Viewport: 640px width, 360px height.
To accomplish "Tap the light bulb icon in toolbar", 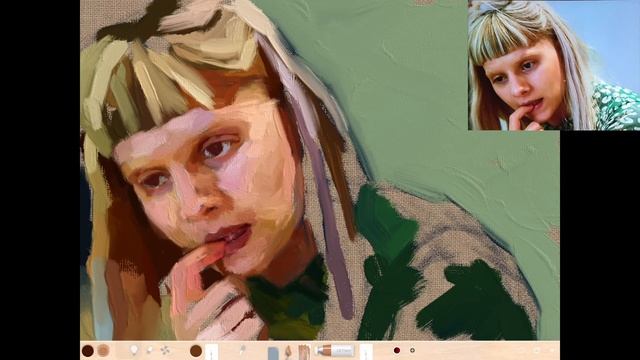I will tap(134, 350).
